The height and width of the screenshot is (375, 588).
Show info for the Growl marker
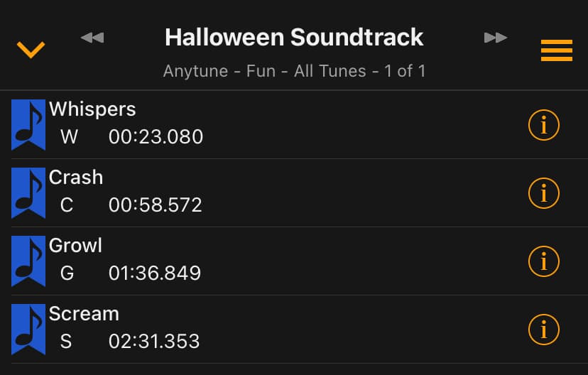click(x=544, y=261)
